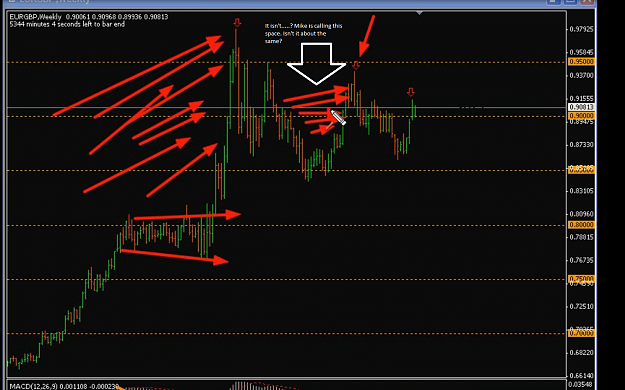
Task: Select the small red down-arrow above the highest bar
Action: [x=237, y=23]
